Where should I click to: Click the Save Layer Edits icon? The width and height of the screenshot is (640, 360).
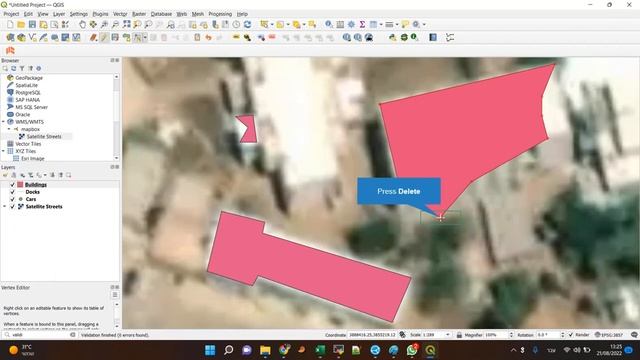[x=115, y=38]
